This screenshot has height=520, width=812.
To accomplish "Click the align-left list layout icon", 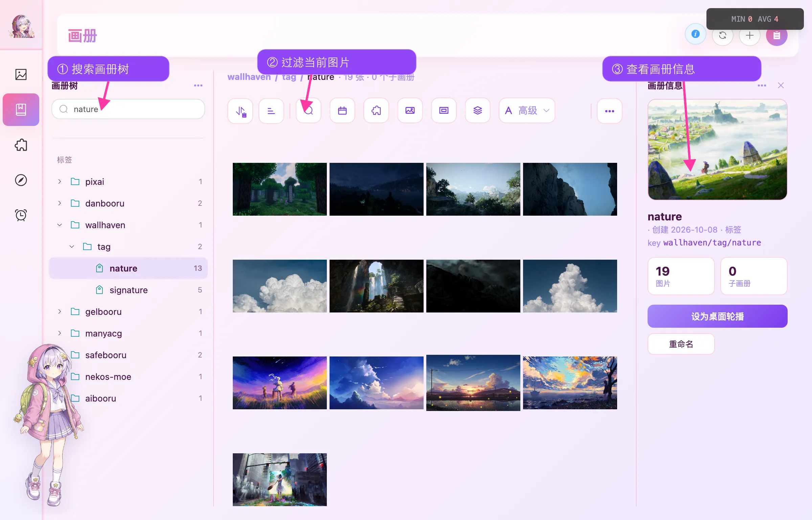I will click(x=271, y=111).
